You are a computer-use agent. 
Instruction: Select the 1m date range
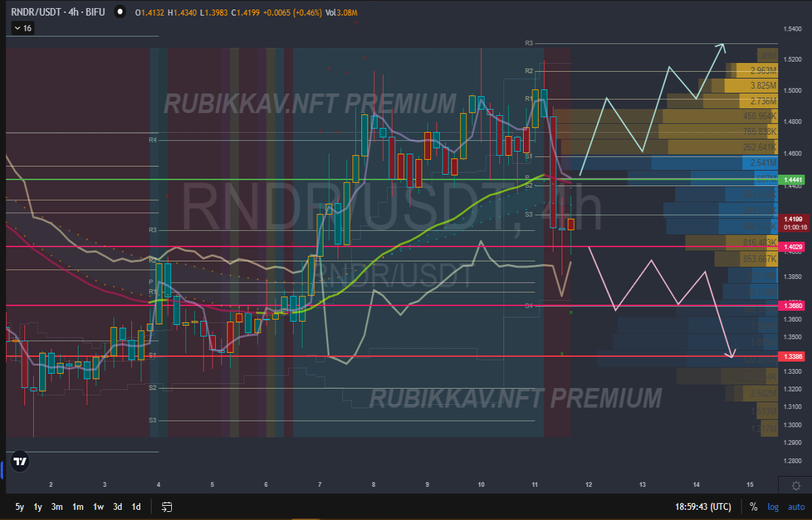coord(78,506)
